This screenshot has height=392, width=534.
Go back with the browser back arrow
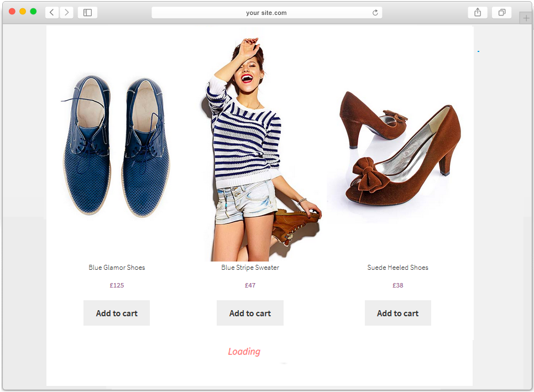(52, 13)
